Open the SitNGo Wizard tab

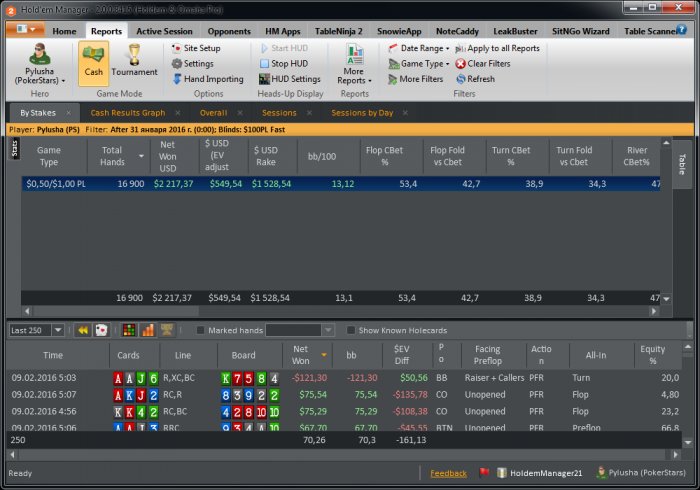(x=580, y=31)
